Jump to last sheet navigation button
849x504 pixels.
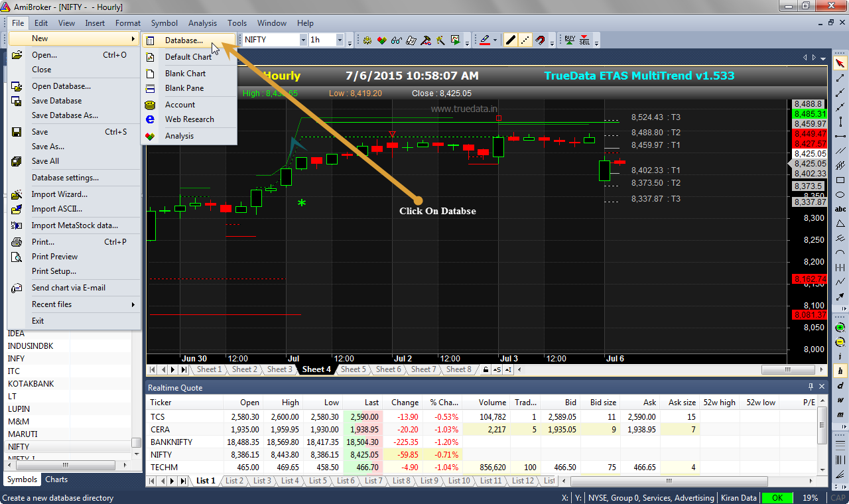coord(184,369)
